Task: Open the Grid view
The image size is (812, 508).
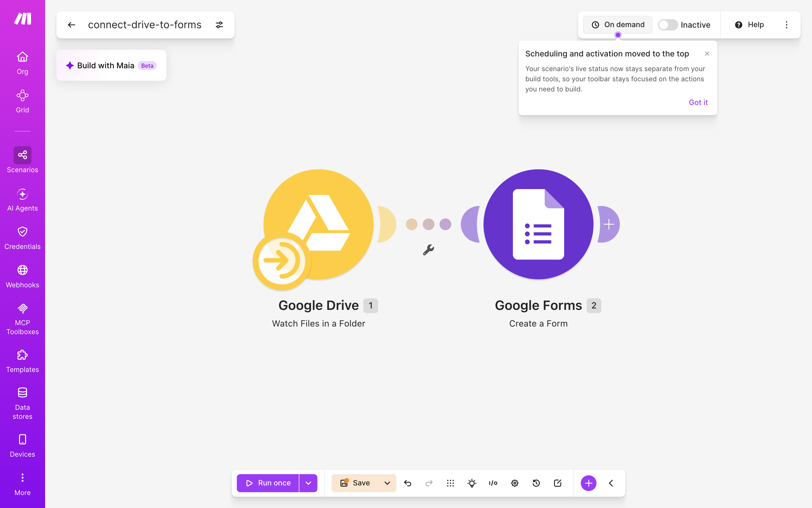Action: (x=23, y=101)
